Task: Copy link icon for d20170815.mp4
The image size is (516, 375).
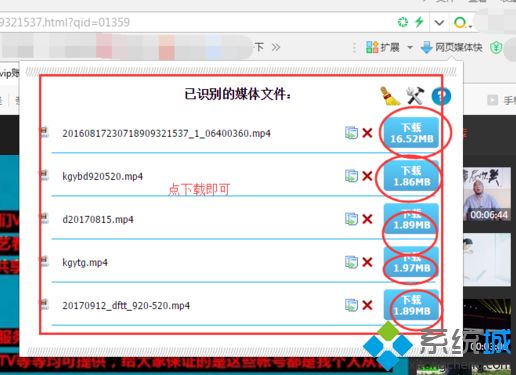Action: (x=351, y=219)
